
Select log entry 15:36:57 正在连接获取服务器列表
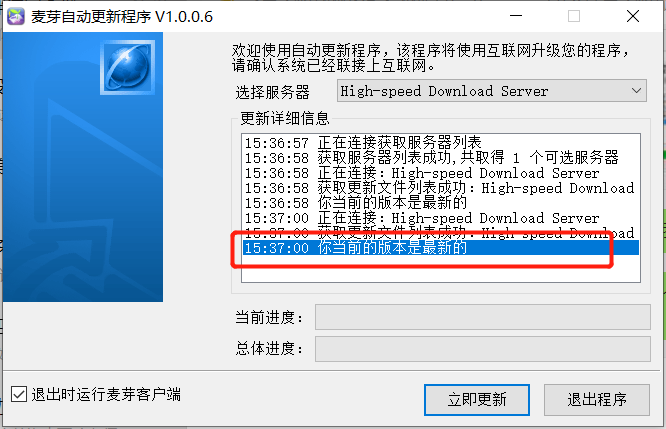click(441, 143)
